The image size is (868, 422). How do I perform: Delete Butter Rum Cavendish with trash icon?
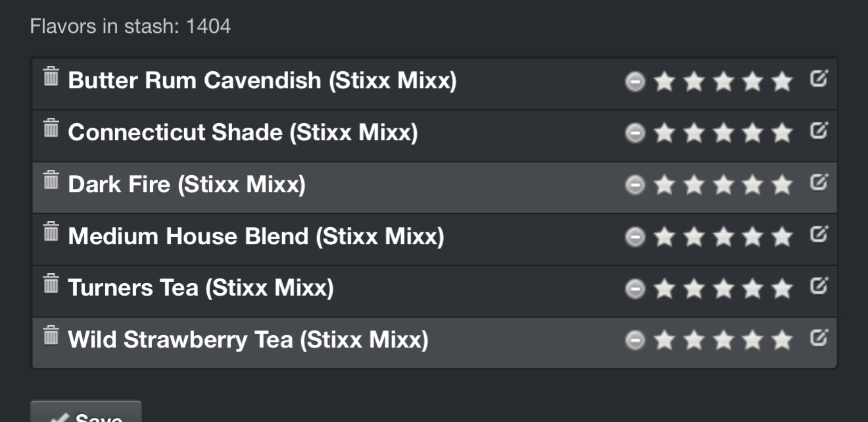click(x=51, y=76)
